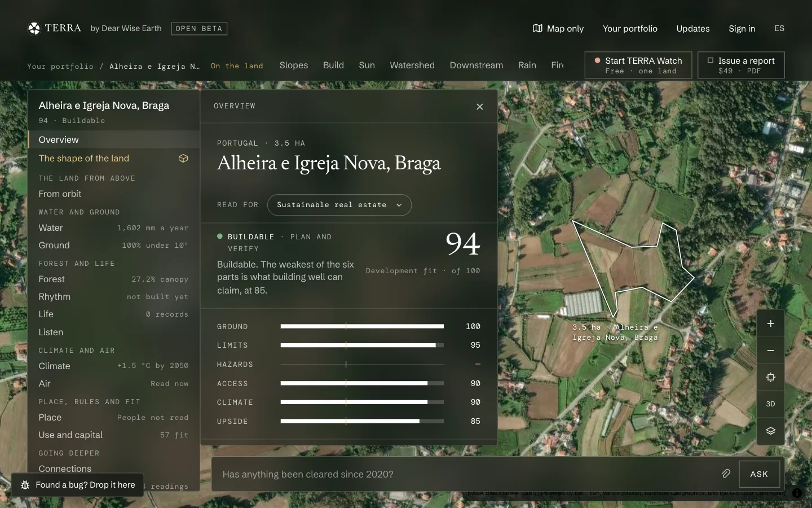
Task: Open Use and capital in the sidebar
Action: pos(114,435)
